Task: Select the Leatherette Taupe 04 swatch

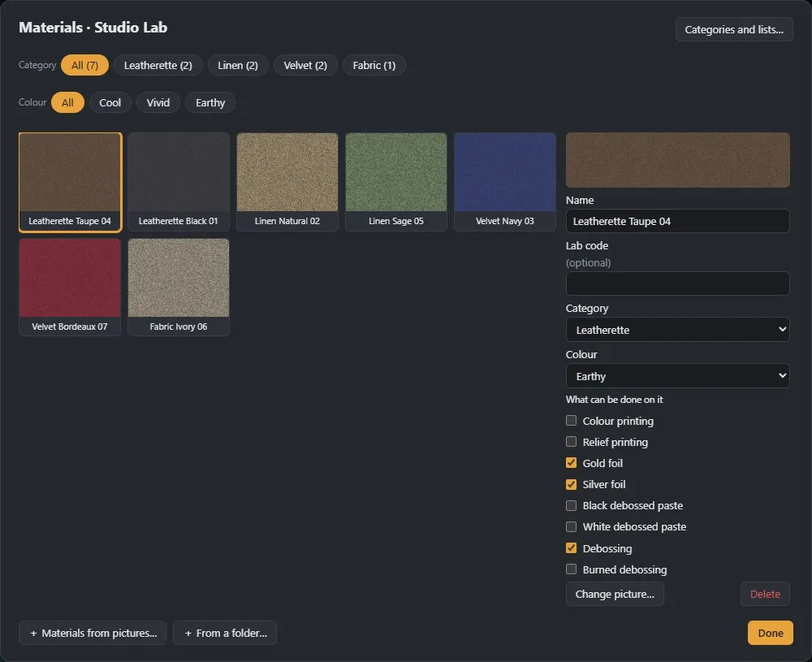Action: (x=70, y=182)
